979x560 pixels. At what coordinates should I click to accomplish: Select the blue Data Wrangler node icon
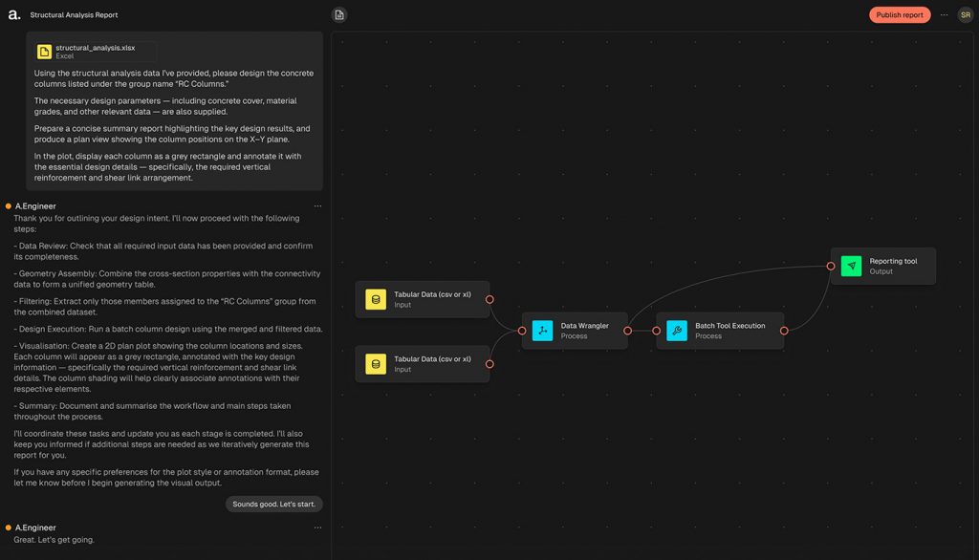(542, 331)
